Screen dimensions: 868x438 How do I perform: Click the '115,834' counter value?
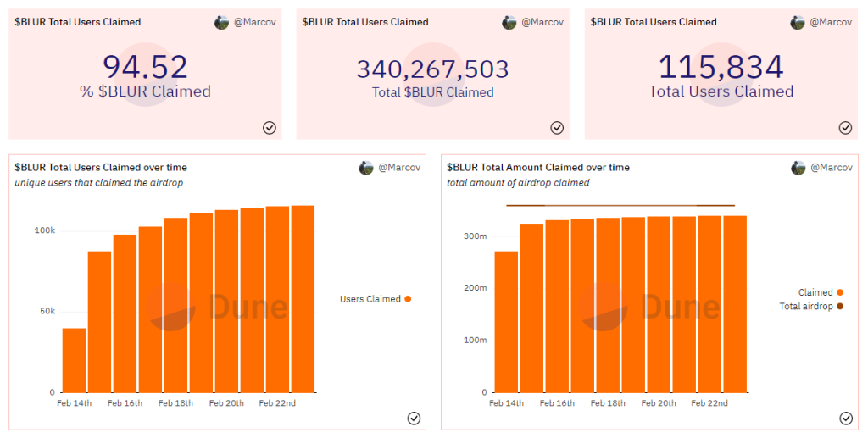[x=721, y=67]
